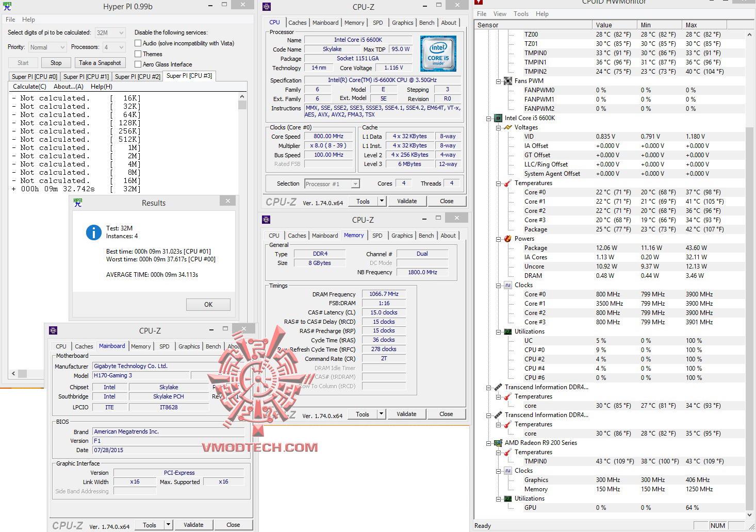Click the Intel Core i5 logo in CPU-Z
This screenshot has height=532, width=756.
pyautogui.click(x=438, y=53)
